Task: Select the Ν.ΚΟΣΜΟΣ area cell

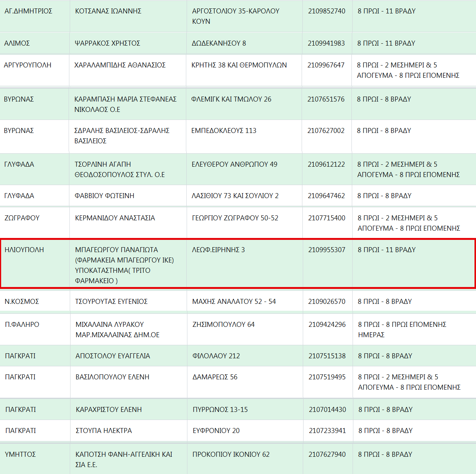Action: pyautogui.click(x=22, y=302)
